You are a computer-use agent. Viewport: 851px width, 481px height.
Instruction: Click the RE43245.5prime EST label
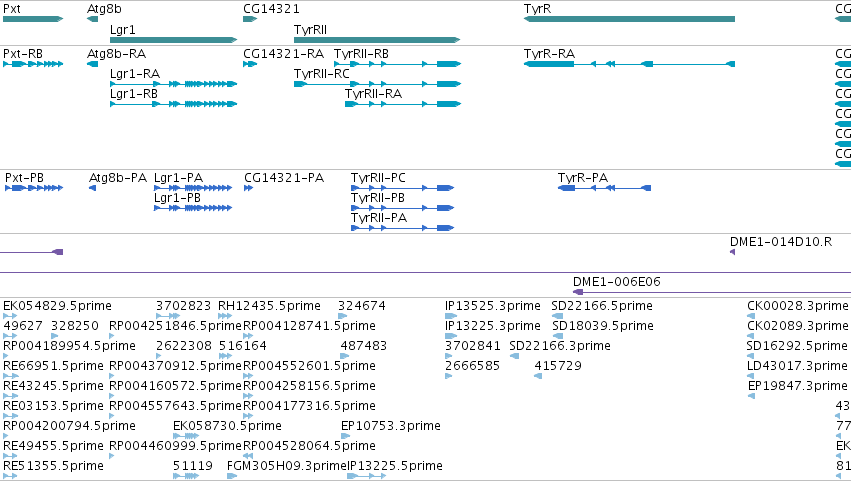tap(53, 387)
